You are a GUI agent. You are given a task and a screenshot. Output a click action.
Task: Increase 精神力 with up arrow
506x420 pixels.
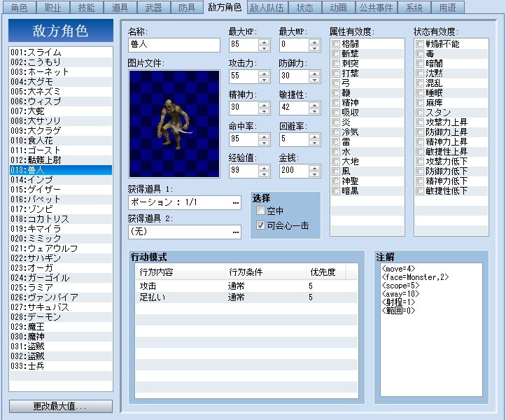pyautogui.click(x=264, y=105)
